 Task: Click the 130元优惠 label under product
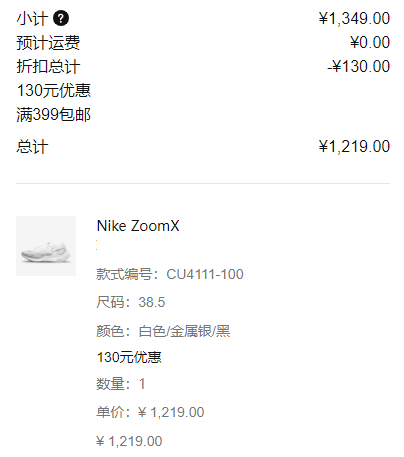click(129, 357)
